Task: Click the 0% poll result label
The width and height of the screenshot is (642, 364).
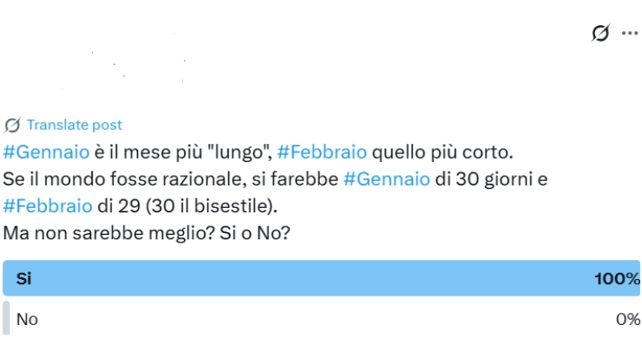Action: click(627, 319)
